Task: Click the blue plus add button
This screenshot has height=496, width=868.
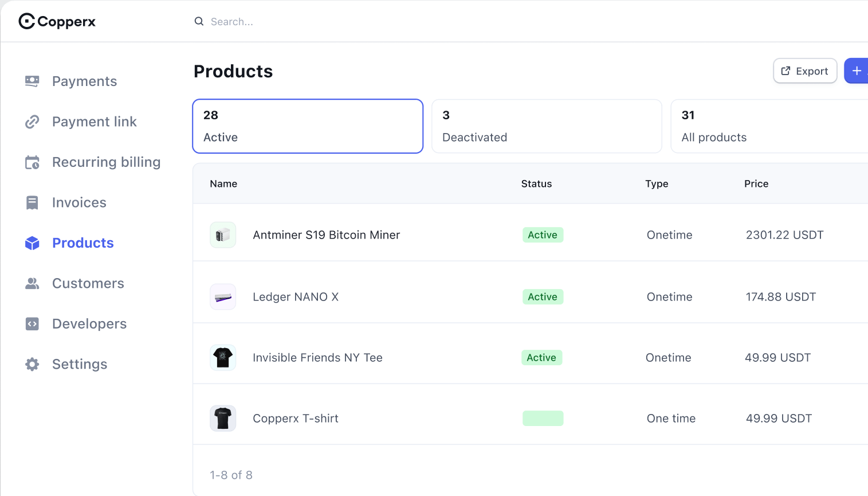Action: tap(856, 71)
